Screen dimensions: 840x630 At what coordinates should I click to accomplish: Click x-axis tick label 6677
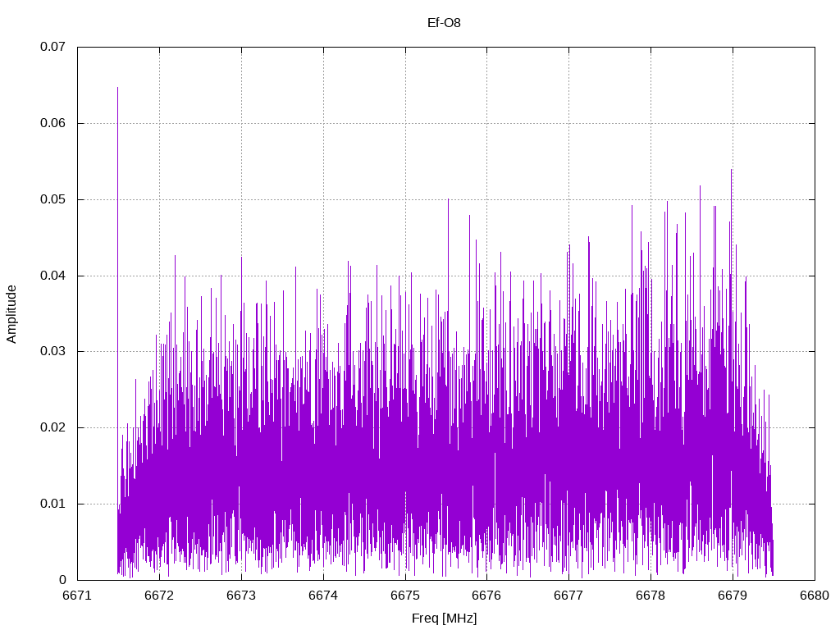569,596
